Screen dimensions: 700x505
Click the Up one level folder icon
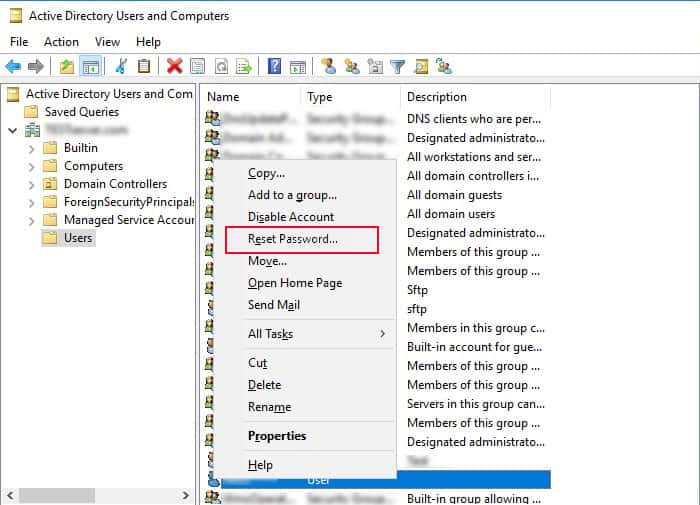point(67,67)
